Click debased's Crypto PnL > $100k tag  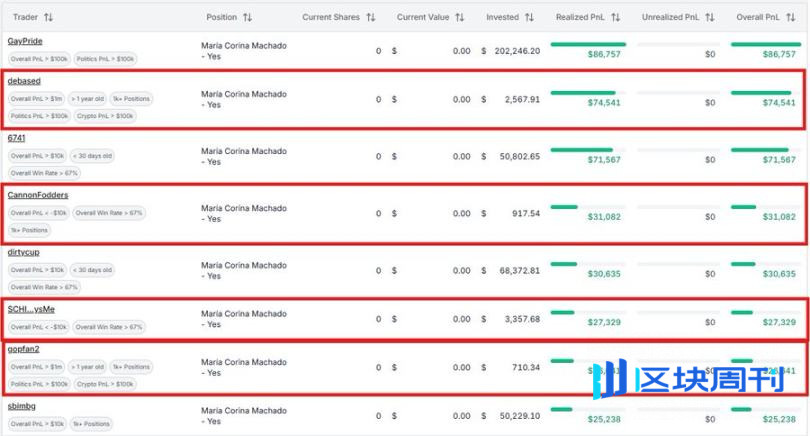pyautogui.click(x=105, y=116)
